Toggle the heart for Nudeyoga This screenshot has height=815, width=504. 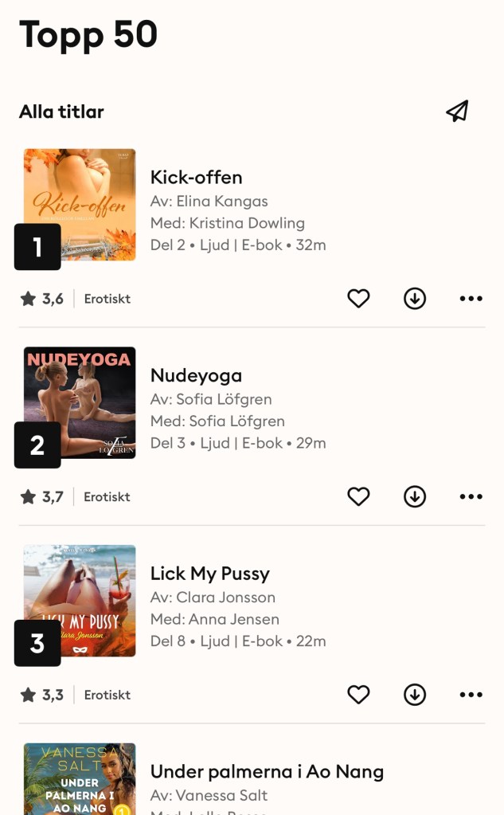pos(358,496)
